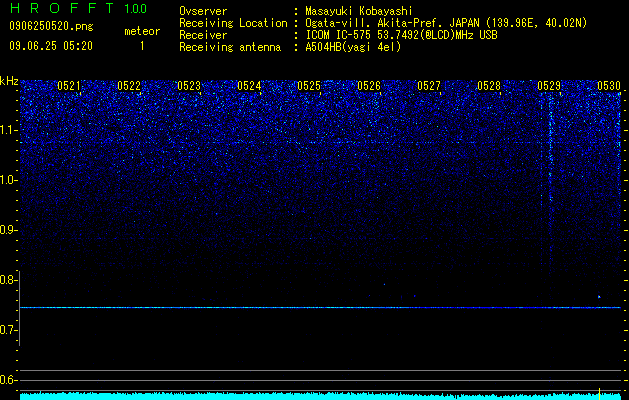Select the 0525 time label
This screenshot has height=400, width=629.
[x=309, y=86]
